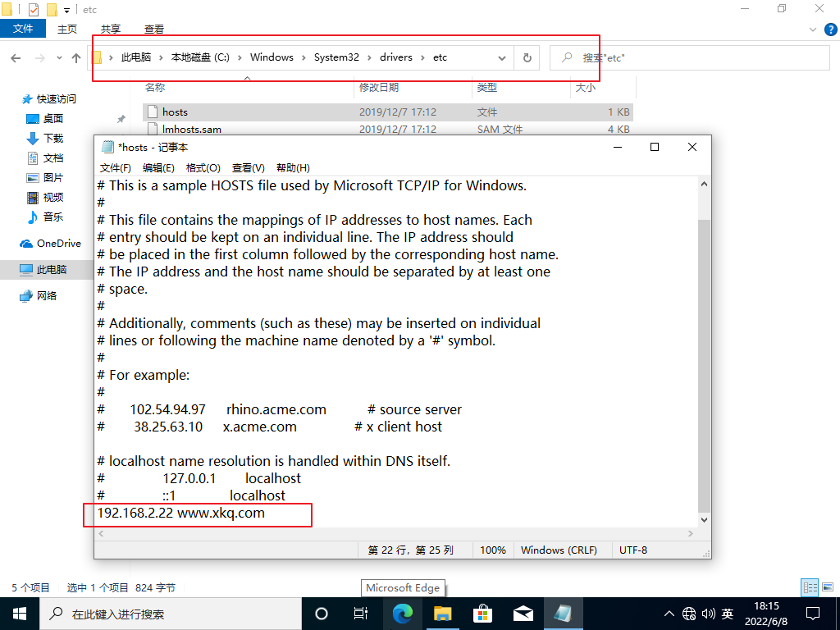Expand path chevron after 此电脑
The image size is (840, 630).
[x=160, y=57]
